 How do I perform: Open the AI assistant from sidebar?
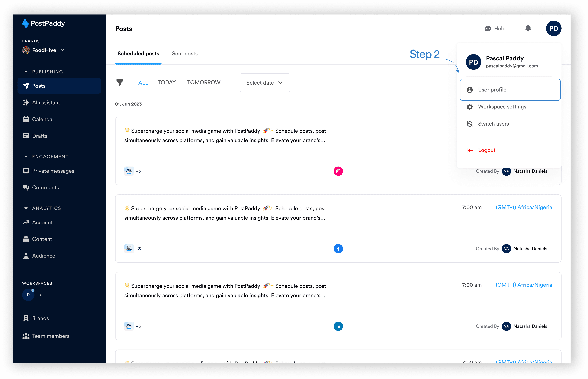[46, 103]
